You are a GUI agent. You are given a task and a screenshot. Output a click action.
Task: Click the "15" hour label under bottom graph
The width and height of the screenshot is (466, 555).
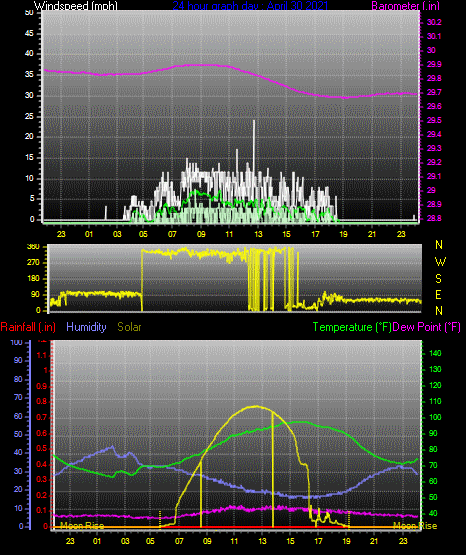click(x=290, y=541)
